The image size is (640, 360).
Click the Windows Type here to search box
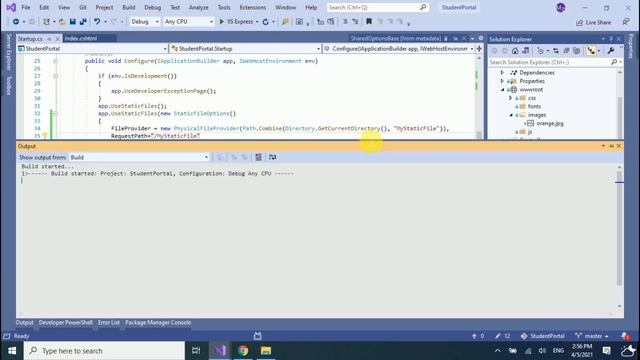pyautogui.click(x=104, y=351)
